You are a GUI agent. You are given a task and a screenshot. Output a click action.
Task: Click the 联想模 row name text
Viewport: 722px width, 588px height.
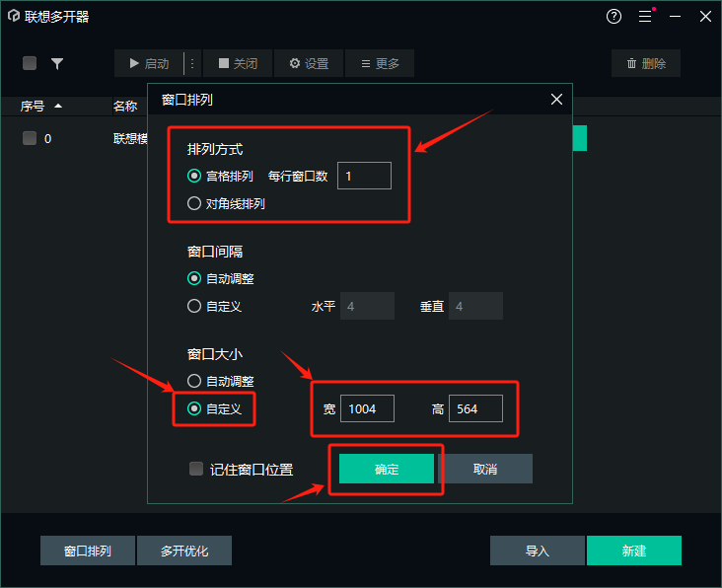pyautogui.click(x=130, y=138)
